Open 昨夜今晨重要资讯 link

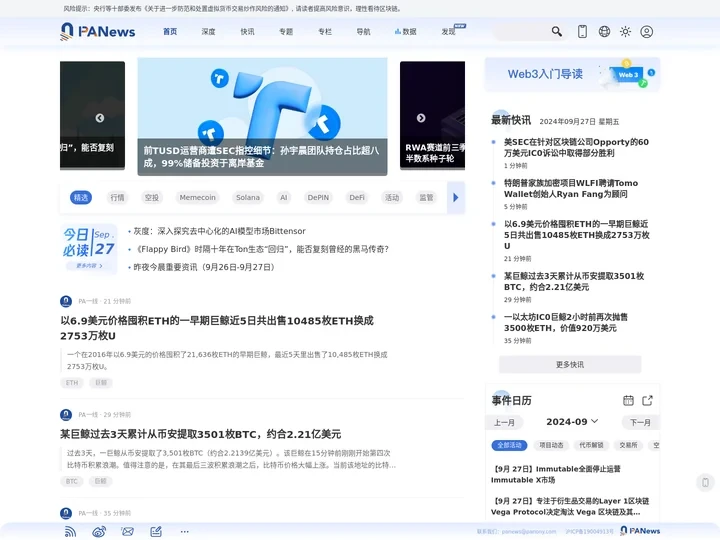click(204, 267)
